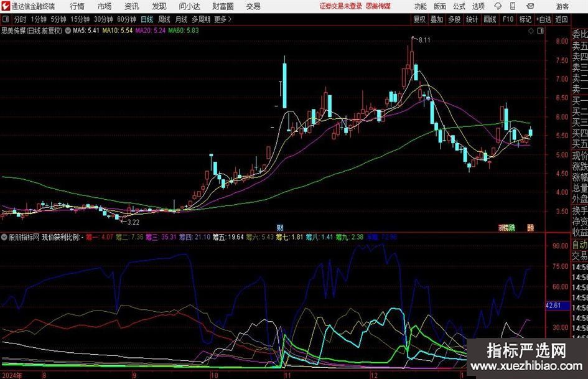Click the 标记 mark toolbar button

pyautogui.click(x=525, y=19)
